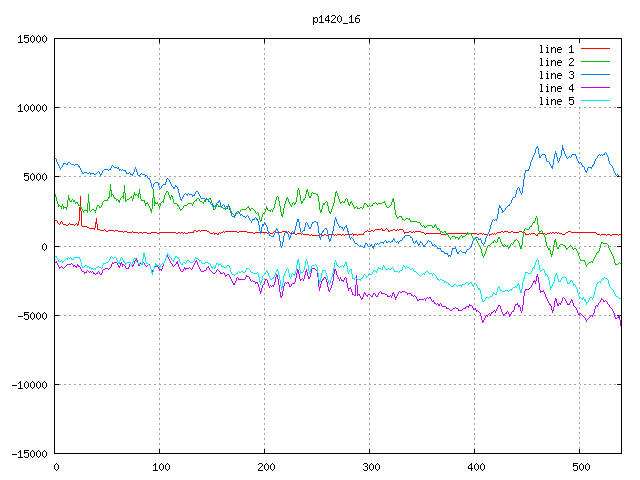Select the 'line 2' legend label

coord(557,62)
